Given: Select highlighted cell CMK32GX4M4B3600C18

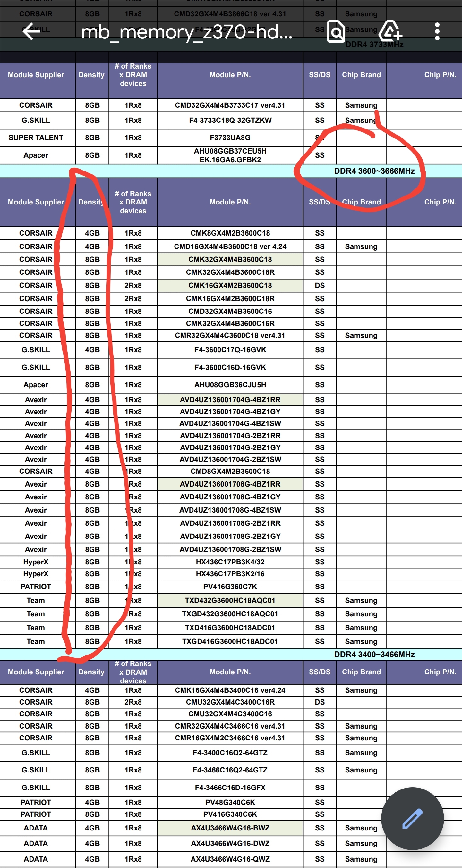Looking at the screenshot, I should [230, 259].
